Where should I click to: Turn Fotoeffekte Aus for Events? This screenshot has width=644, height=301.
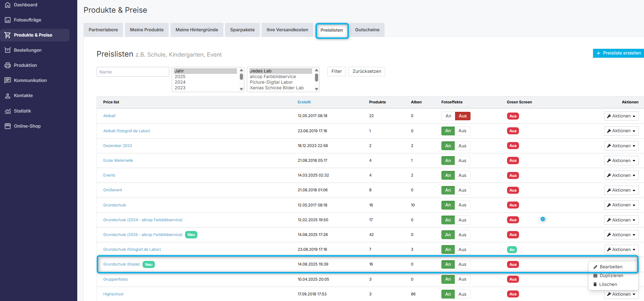pos(462,175)
